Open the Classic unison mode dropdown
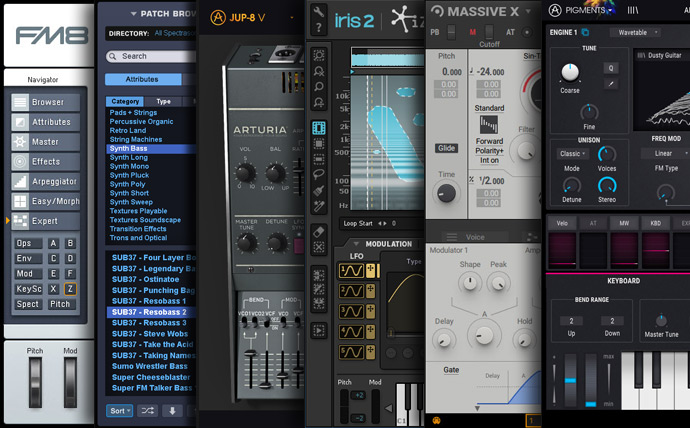Screen dimensions: 690x428 [572, 154]
